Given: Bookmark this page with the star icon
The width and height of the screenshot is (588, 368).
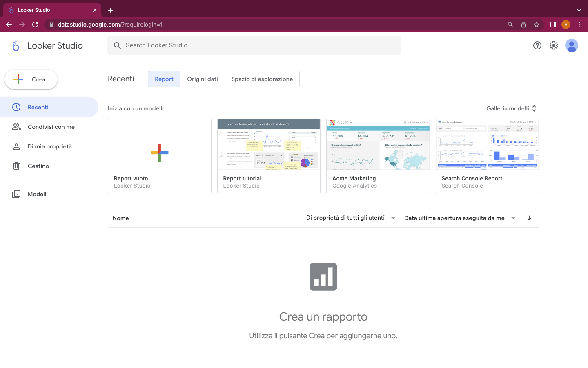Looking at the screenshot, I should coord(536,25).
